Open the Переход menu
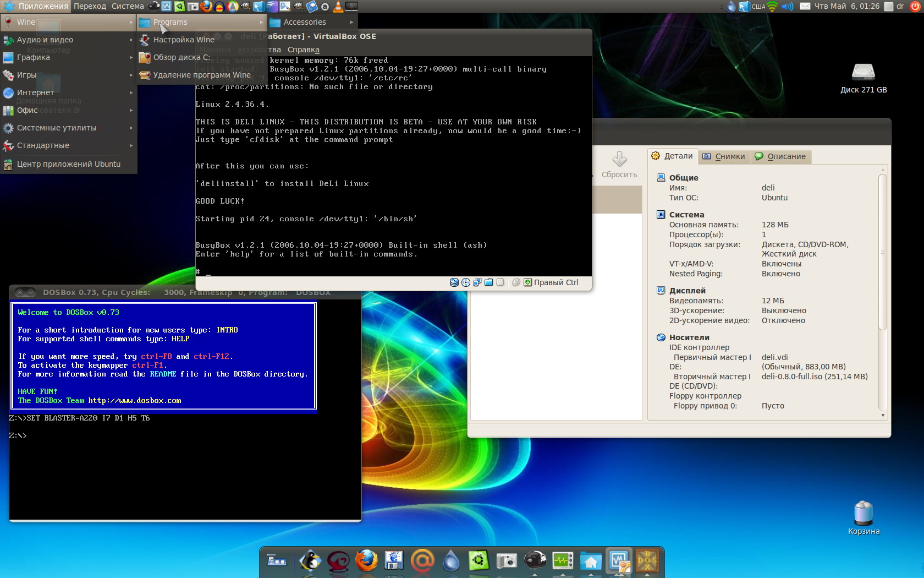The width and height of the screenshot is (924, 578). [x=90, y=7]
